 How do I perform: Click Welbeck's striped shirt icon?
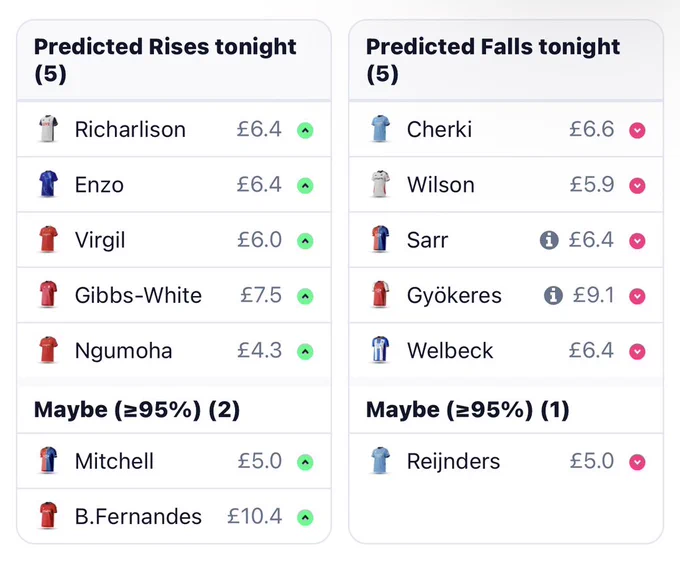coord(380,350)
